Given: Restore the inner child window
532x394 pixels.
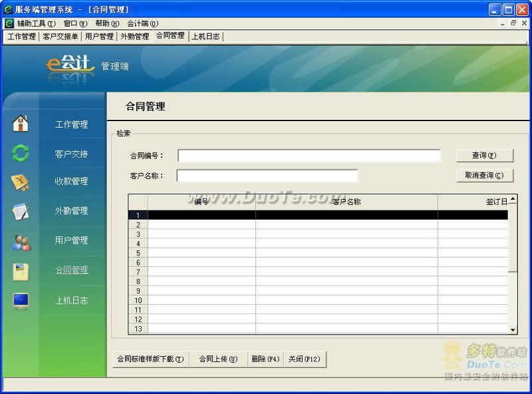Looking at the screenshot, I should point(513,23).
